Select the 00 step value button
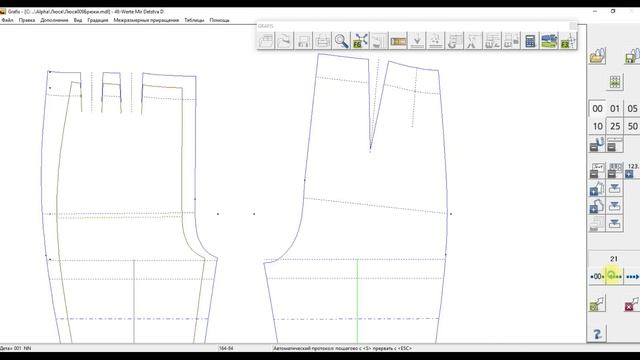 point(597,109)
